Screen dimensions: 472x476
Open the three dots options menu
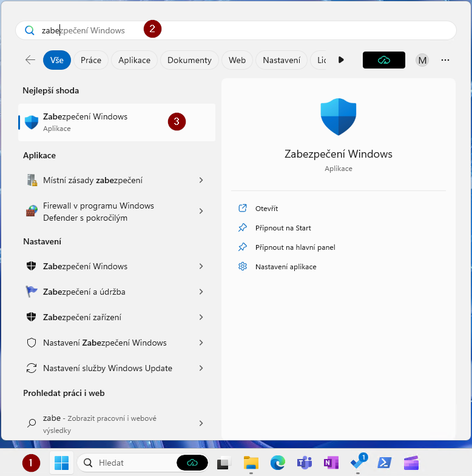[x=445, y=60]
